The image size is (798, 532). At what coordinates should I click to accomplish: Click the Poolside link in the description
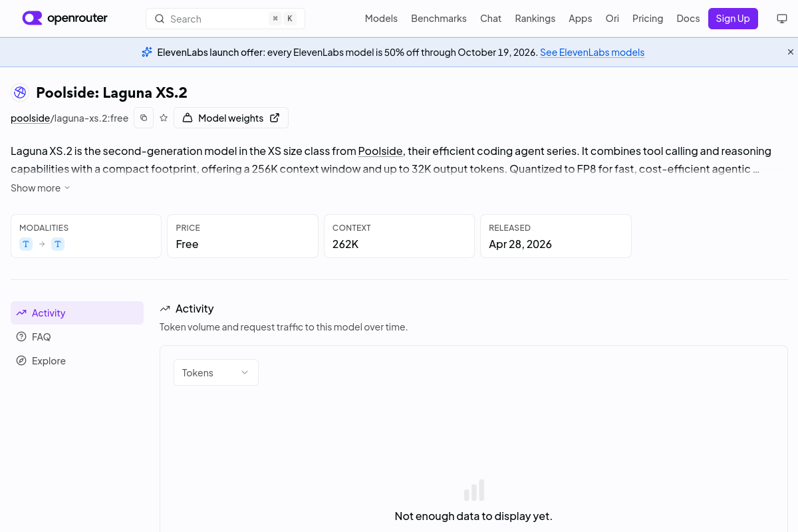click(x=380, y=151)
